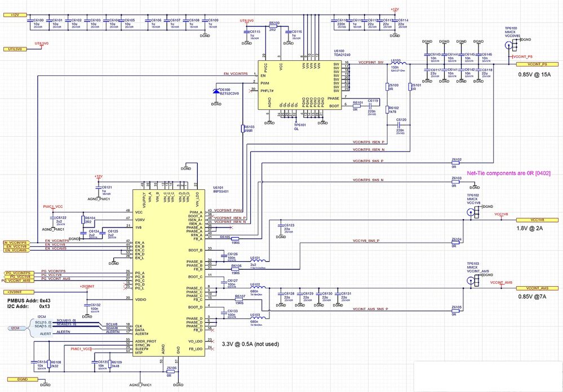
Task: Select the Z6102 0R net-tie component
Action: [456, 163]
